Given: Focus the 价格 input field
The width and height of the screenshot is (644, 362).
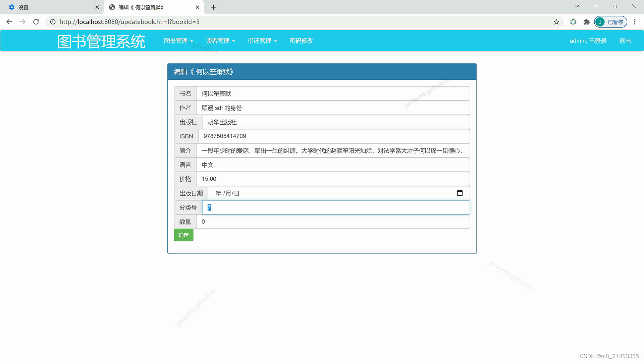Looking at the screenshot, I should point(333,179).
